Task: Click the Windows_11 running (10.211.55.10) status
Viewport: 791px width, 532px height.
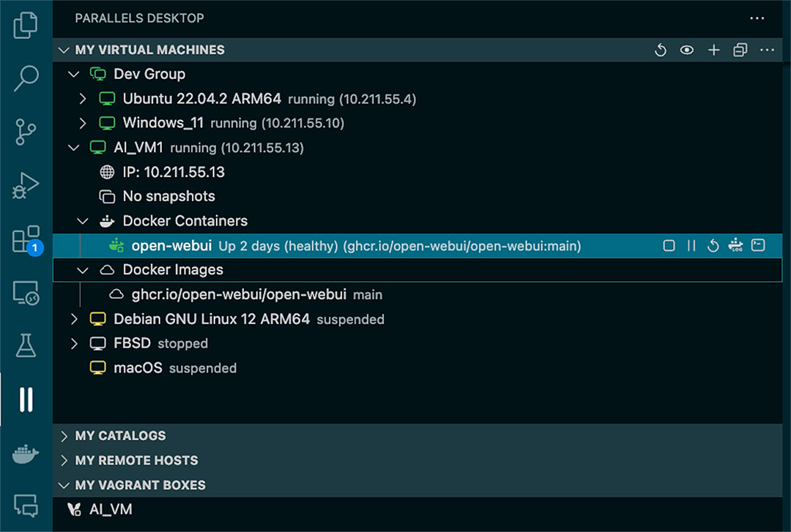Action: coord(278,123)
